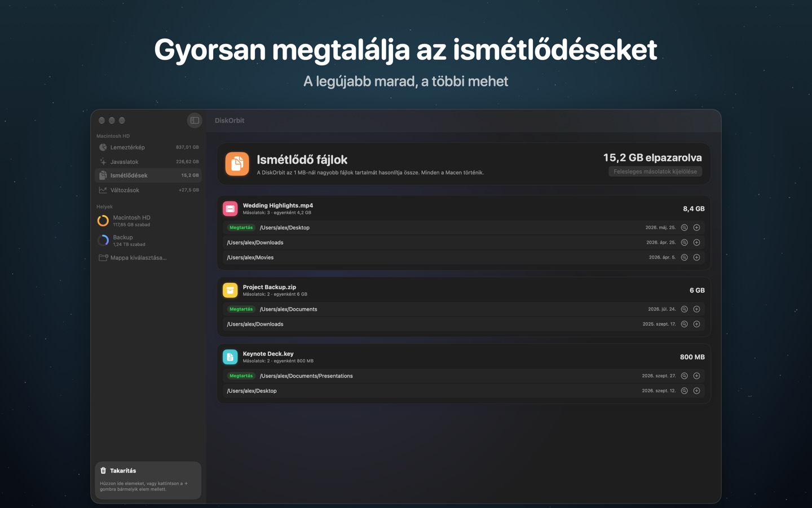812x508 pixels.
Task: Click Felesleges másolatok kijelölése button
Action: 655,172
